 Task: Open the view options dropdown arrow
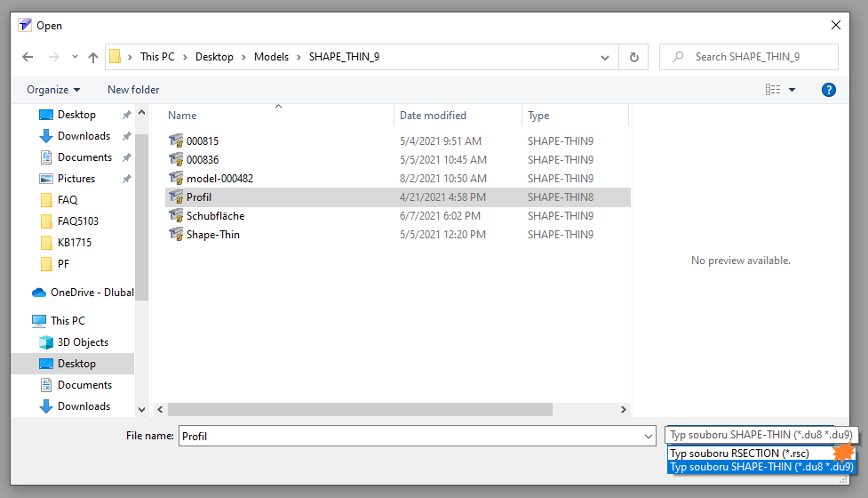coord(792,90)
